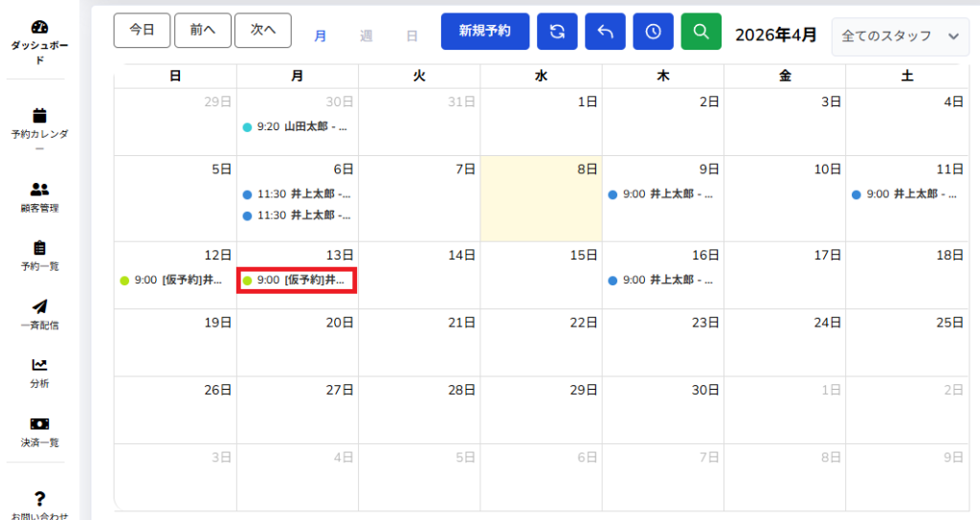Open 9:20 山田太郎 appointment on the 30th
Image resolution: width=980 pixels, height=520 pixels.
(297, 126)
